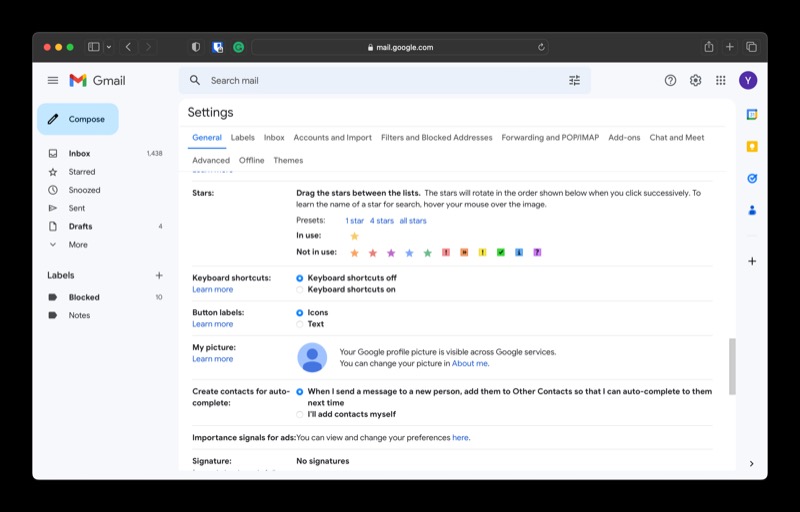This screenshot has width=800, height=512.
Task: Click the Grammarly extension icon
Action: coord(238,47)
